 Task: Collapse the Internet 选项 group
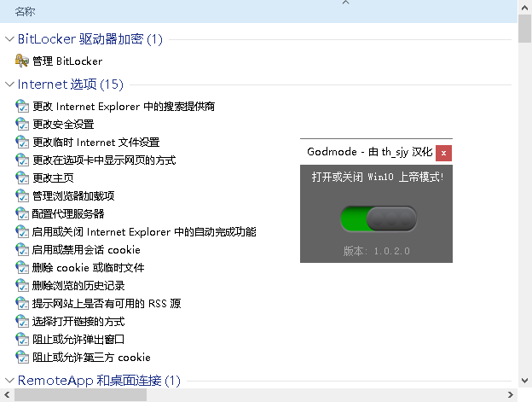[9, 84]
